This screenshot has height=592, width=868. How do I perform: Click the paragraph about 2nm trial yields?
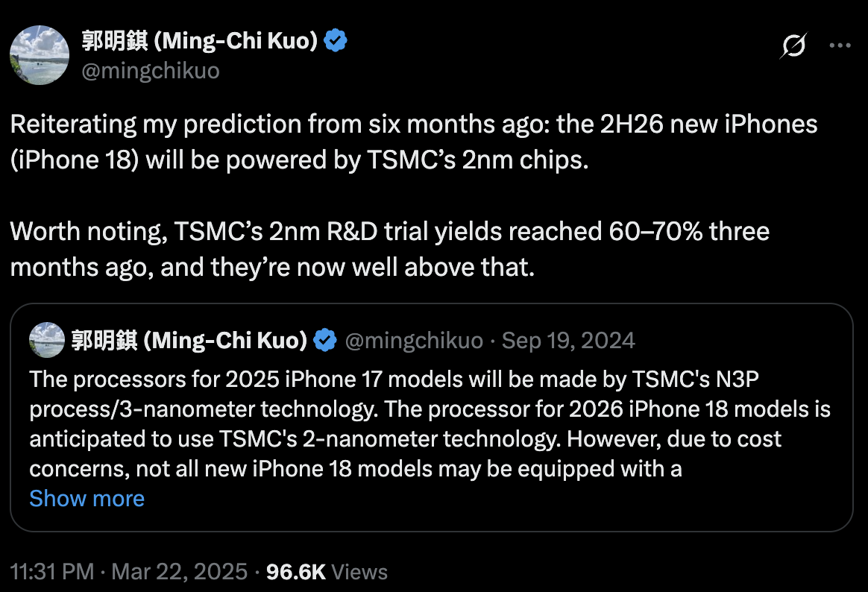(x=390, y=249)
